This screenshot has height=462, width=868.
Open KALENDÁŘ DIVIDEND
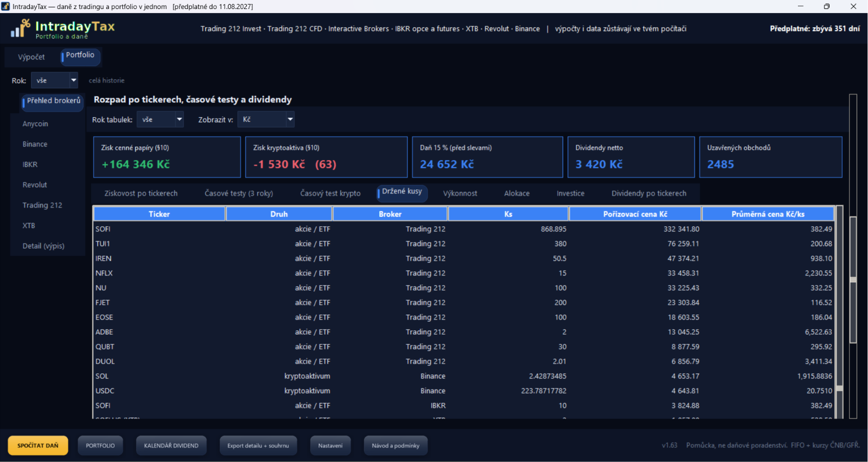[171, 446]
